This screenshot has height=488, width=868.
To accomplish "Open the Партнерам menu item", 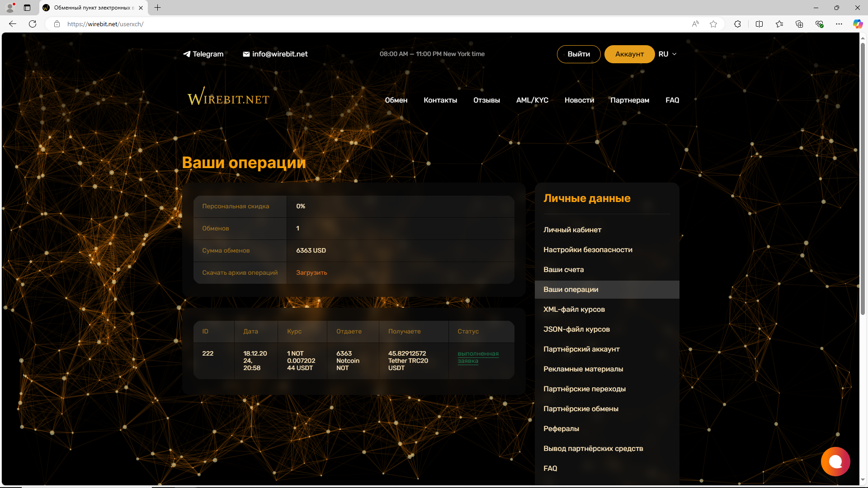I will [630, 100].
